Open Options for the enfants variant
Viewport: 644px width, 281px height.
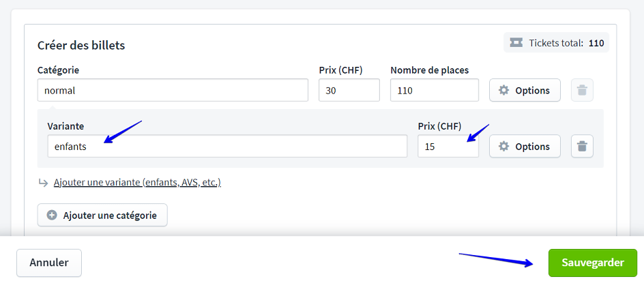[x=525, y=146]
